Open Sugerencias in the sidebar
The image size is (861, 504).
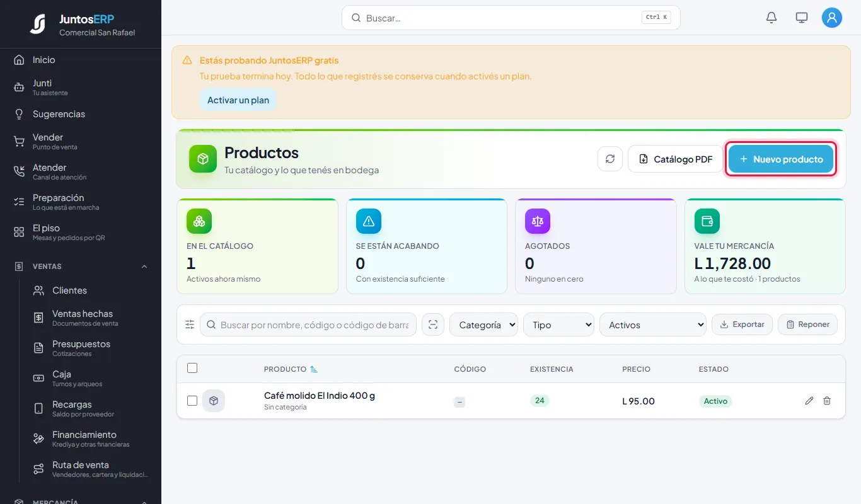[81, 114]
